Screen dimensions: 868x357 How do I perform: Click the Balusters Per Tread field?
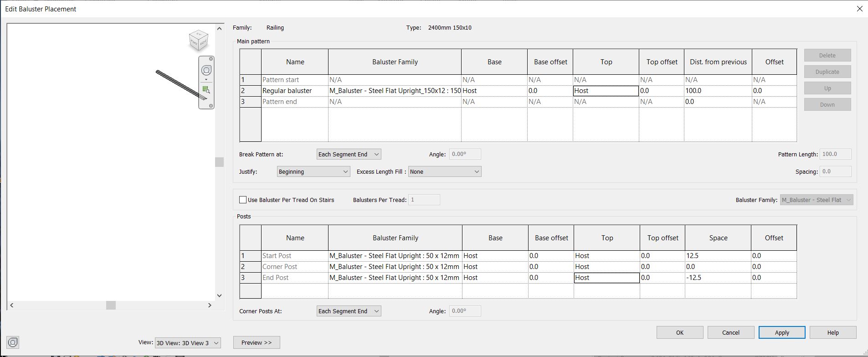(x=424, y=200)
